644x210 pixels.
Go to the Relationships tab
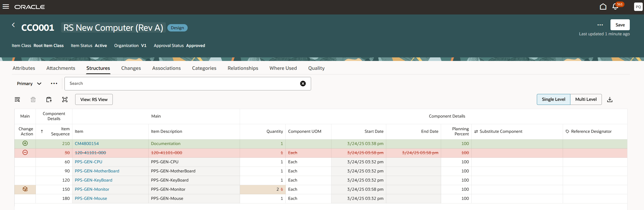[x=243, y=68]
